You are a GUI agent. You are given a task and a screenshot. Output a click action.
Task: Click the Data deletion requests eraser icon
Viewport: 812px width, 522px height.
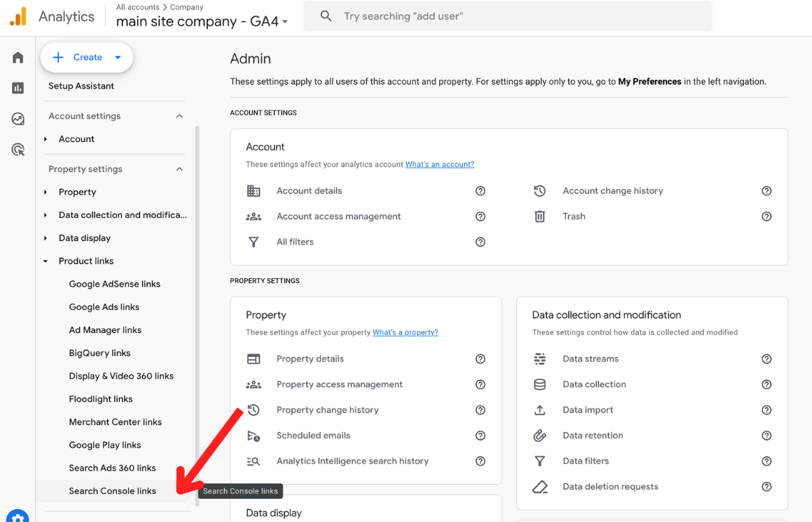[x=540, y=487]
